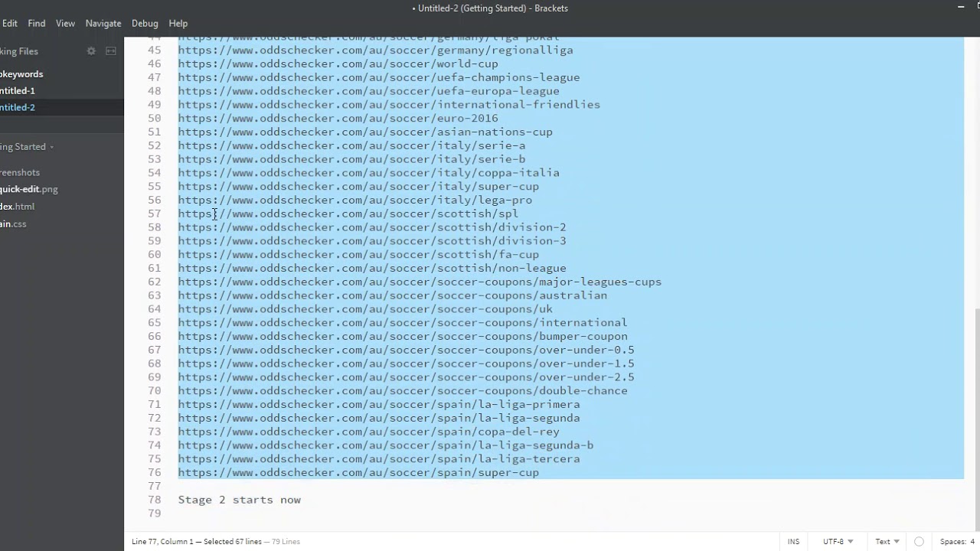Click the spain/copa-del-rey URL line
The height and width of the screenshot is (551, 980).
click(369, 432)
